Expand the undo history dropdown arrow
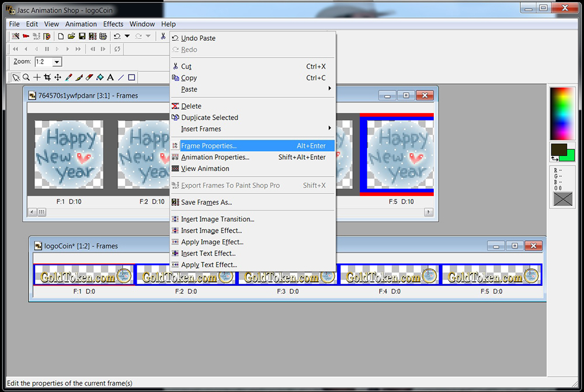 tap(127, 36)
